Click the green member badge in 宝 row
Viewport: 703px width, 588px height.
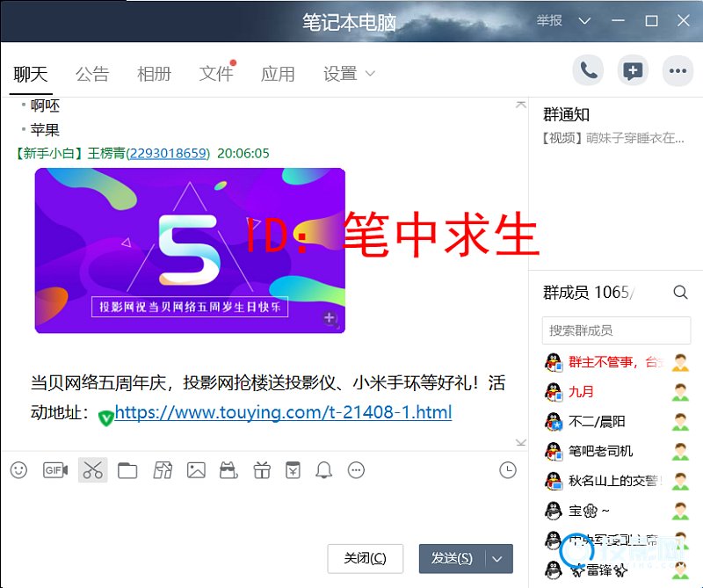[x=680, y=511]
